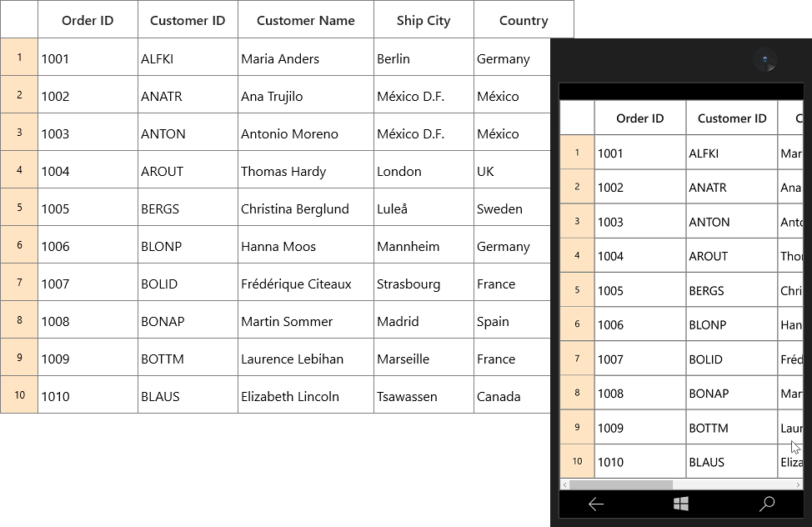Tap the phone's back arrow icon
The image size is (812, 527).
pos(596,504)
